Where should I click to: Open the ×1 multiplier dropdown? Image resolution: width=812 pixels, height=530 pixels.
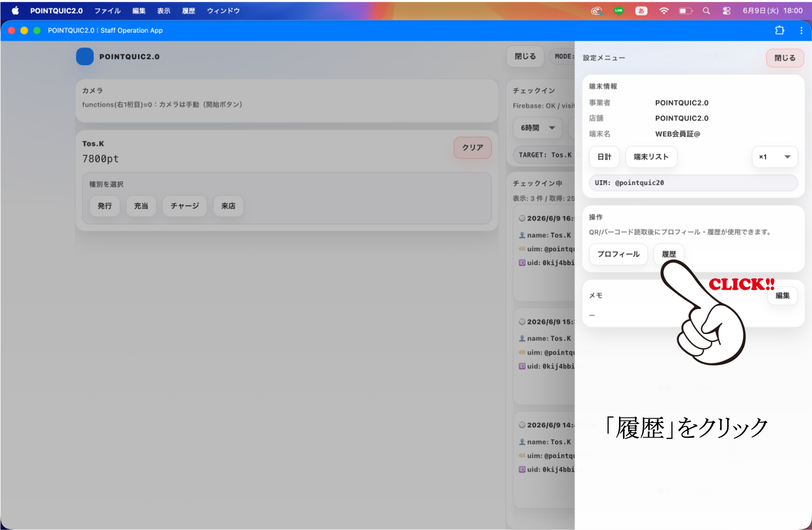tap(775, 157)
